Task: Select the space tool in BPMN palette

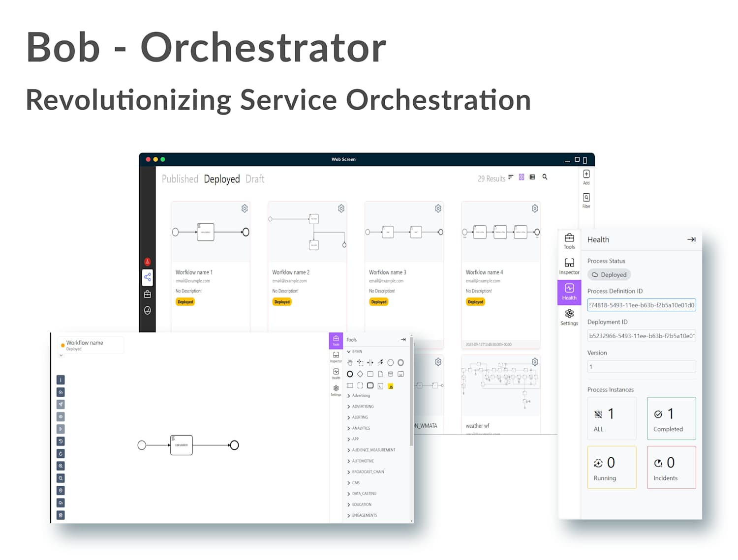Action: 370,362
